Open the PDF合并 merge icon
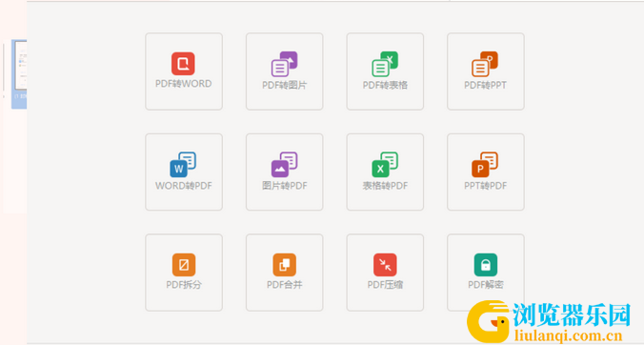Screen dimensions: 644x345 click(284, 265)
